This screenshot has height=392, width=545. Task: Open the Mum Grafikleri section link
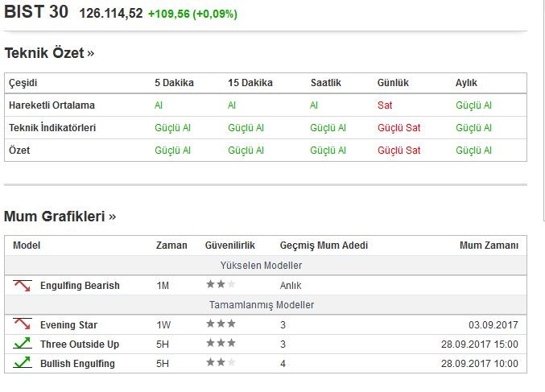click(x=60, y=217)
